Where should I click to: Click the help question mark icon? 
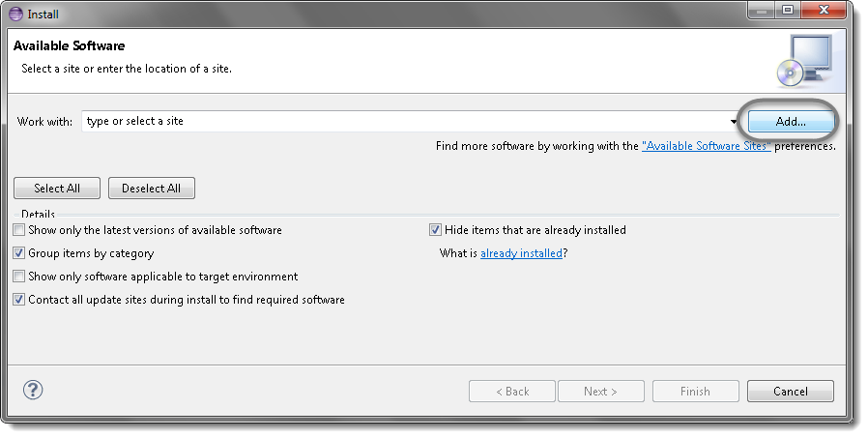click(33, 391)
